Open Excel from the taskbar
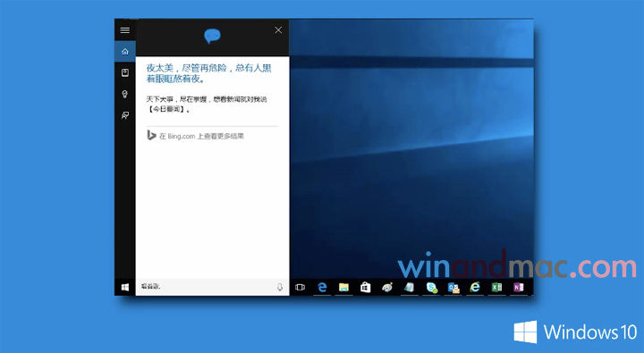Screen dimensions: 644x353 pos(497,288)
